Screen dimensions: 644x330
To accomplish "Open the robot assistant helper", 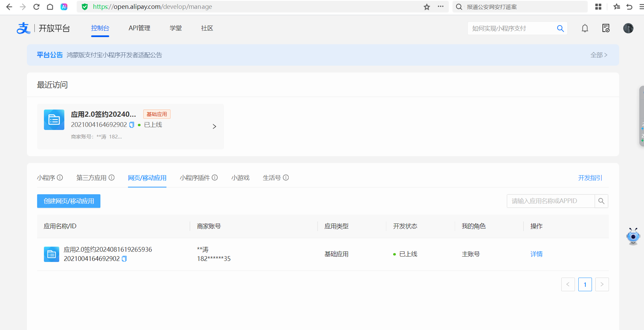I will tap(633, 236).
